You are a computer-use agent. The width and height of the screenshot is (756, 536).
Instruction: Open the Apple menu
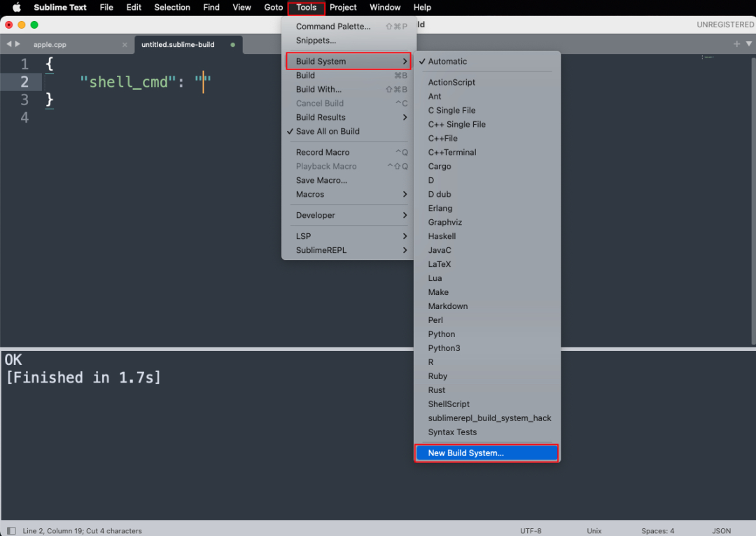click(16, 7)
